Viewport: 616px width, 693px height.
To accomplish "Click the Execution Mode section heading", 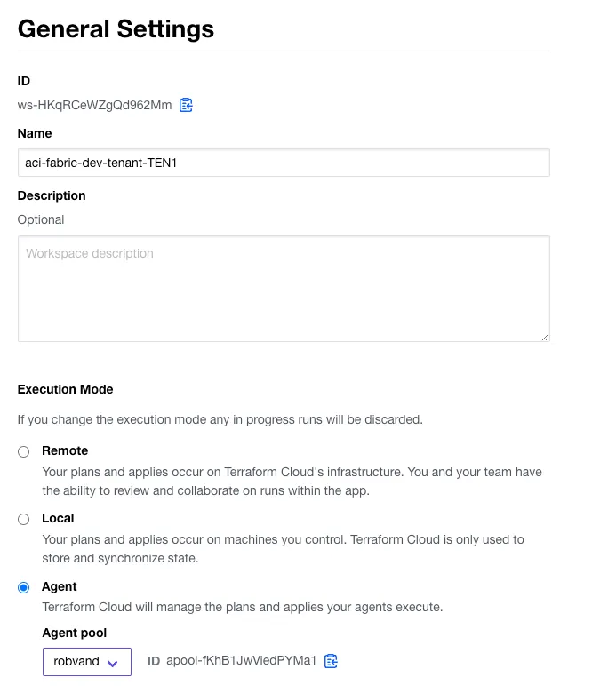I will 66,389.
